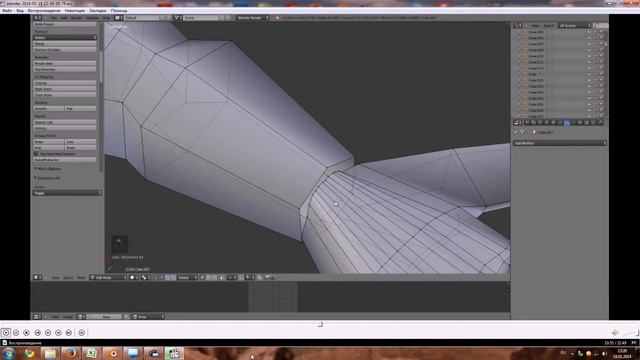Open the bottom image editor type selector

(x=37, y=317)
